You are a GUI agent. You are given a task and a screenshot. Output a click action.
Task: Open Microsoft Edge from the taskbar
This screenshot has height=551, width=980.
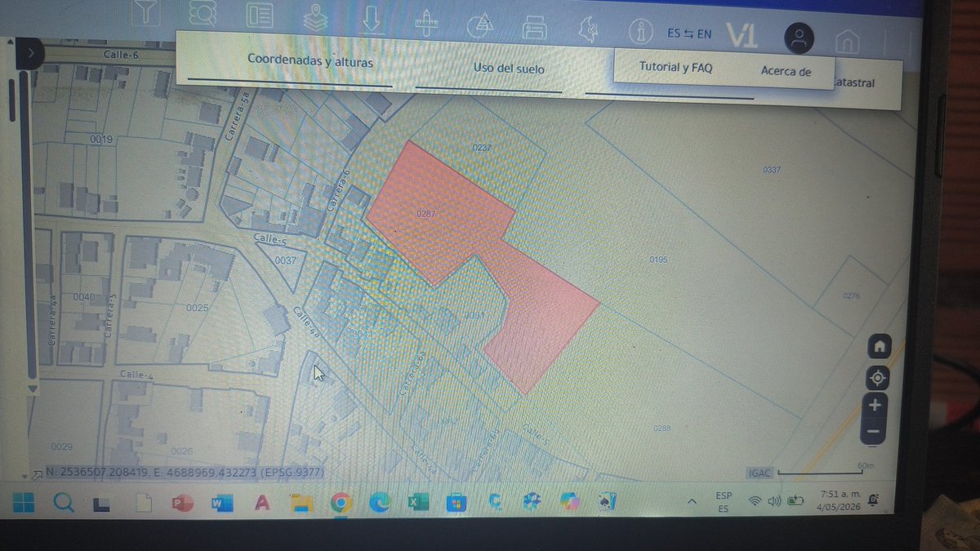[x=380, y=504]
